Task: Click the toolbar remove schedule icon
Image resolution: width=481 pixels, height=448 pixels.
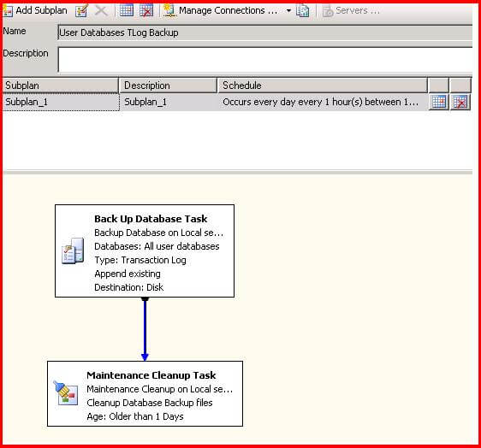Action: pos(146,11)
